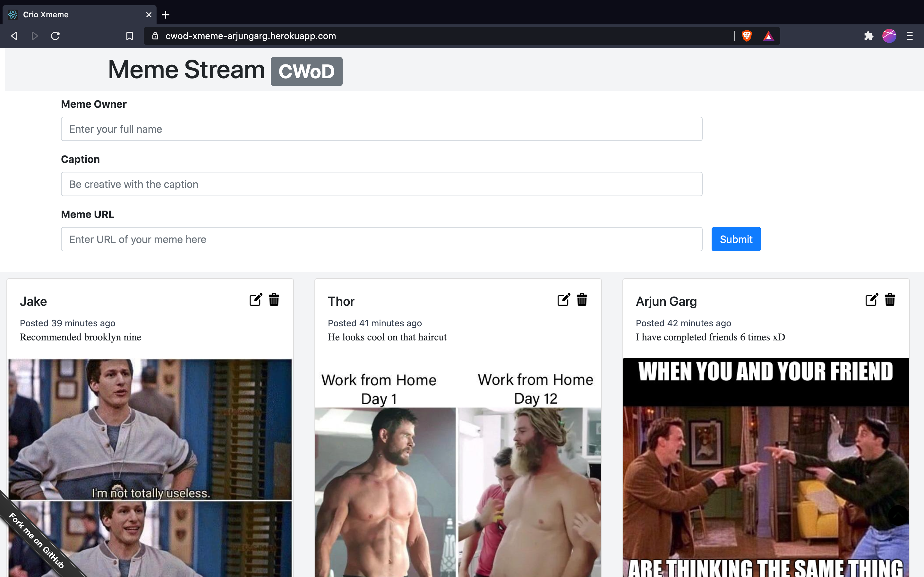Edit Jake's meme with pencil icon

(x=255, y=300)
